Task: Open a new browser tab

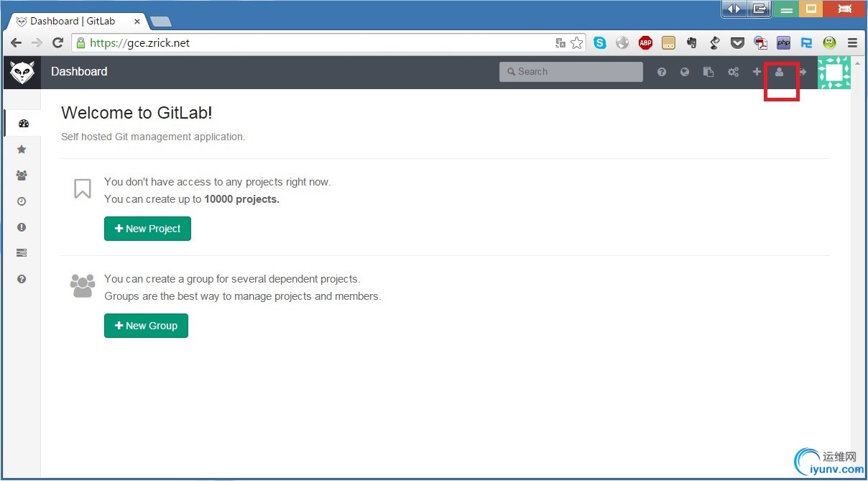Action: tap(161, 22)
